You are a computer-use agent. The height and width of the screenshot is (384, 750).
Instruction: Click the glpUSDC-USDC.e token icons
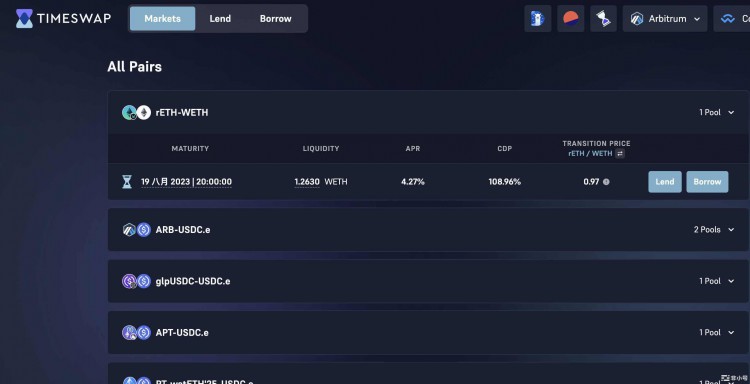136,281
